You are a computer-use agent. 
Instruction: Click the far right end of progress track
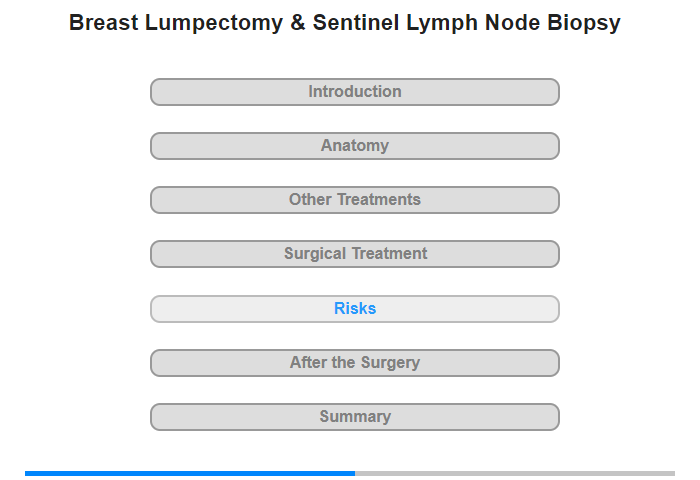(673, 473)
